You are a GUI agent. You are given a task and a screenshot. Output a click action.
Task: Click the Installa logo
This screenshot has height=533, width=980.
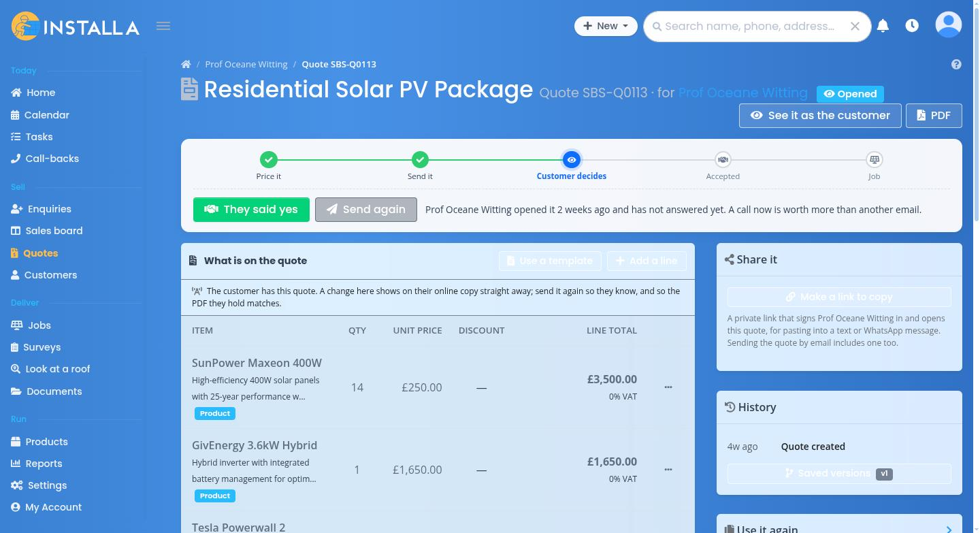point(76,27)
